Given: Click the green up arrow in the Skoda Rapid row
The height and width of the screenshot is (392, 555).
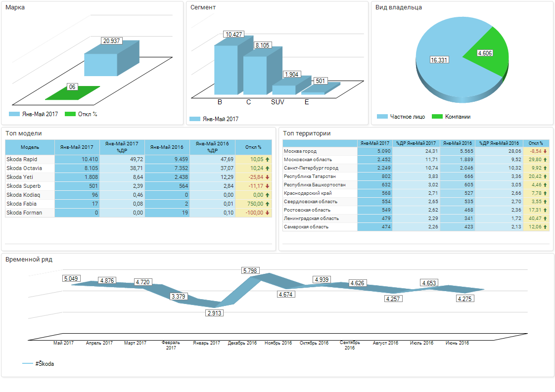Looking at the screenshot, I should pos(267,160).
